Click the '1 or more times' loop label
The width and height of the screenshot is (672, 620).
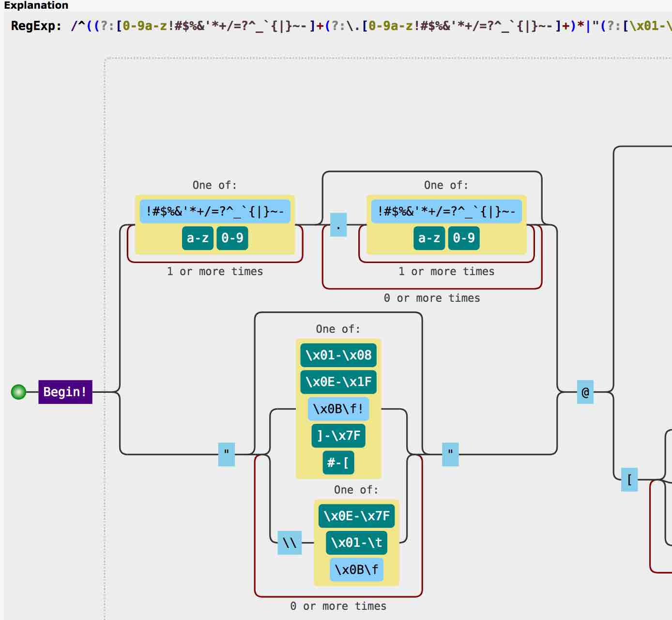pos(214,271)
